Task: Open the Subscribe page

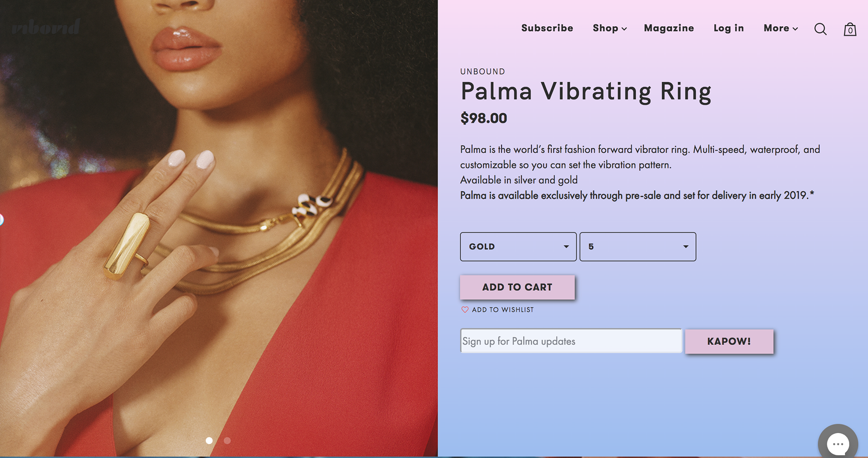Action: 547,28
